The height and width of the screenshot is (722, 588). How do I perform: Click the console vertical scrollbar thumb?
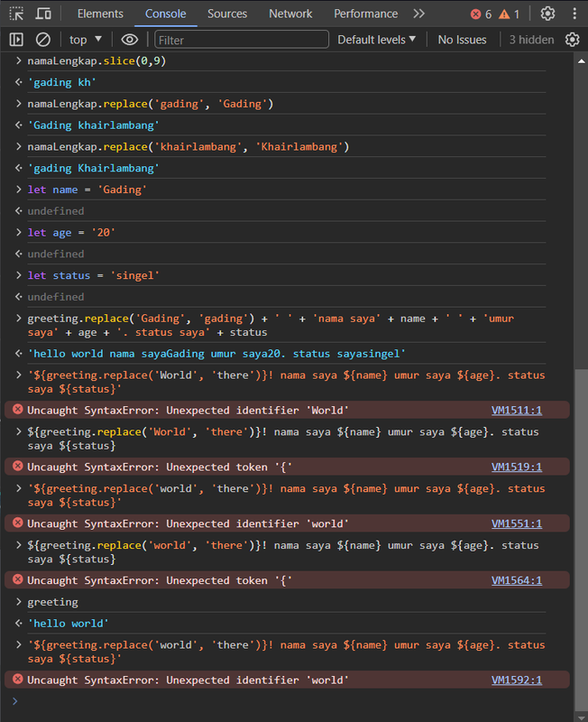tap(581, 540)
